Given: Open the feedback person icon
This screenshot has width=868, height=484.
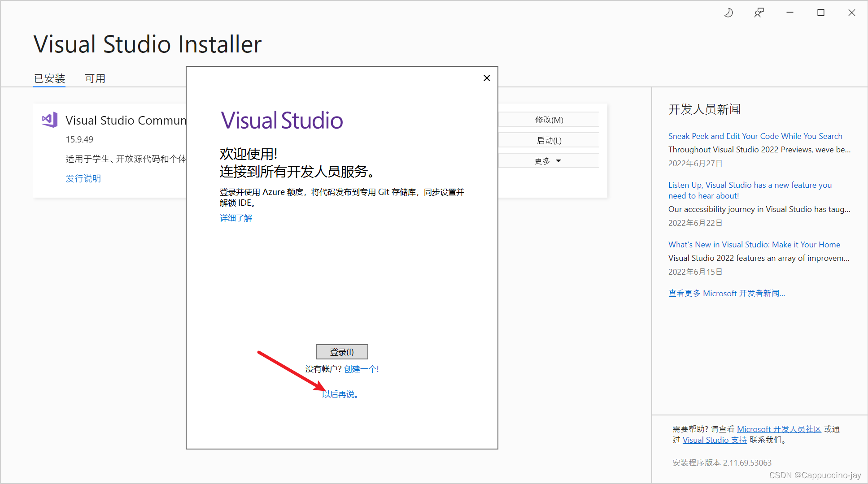Looking at the screenshot, I should point(759,13).
